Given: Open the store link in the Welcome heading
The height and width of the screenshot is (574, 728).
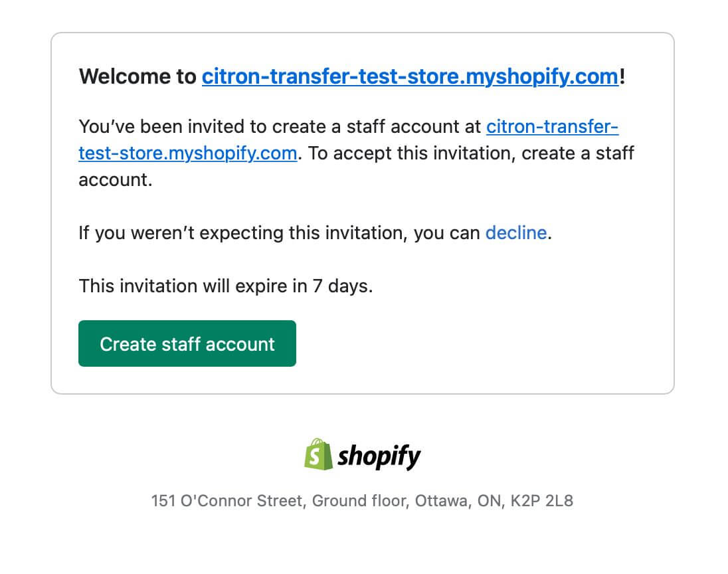Looking at the screenshot, I should (410, 76).
